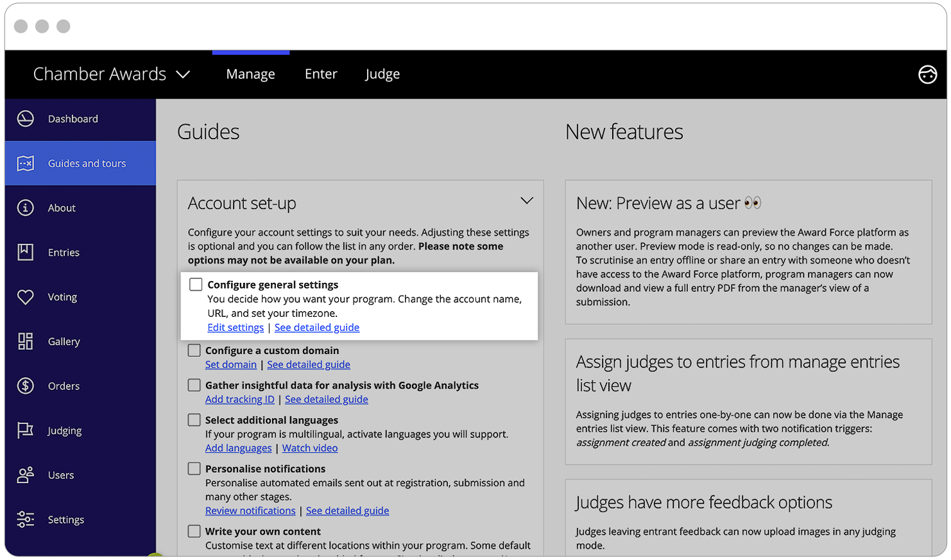Open the Gallery panel icon
Viewport: 951px width, 560px height.
pyautogui.click(x=26, y=341)
